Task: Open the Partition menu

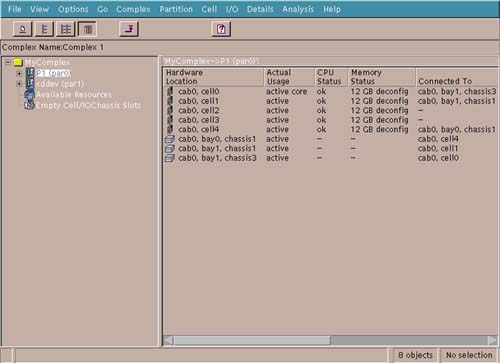Action: click(176, 9)
